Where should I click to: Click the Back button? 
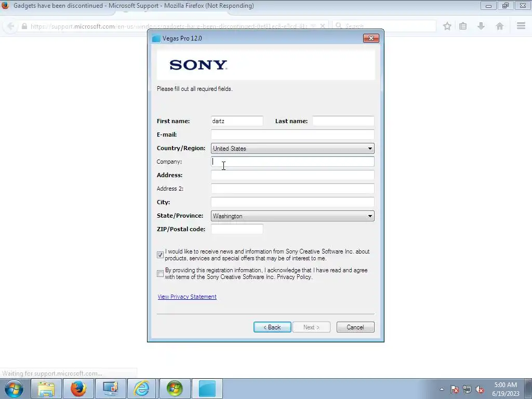pos(272,327)
